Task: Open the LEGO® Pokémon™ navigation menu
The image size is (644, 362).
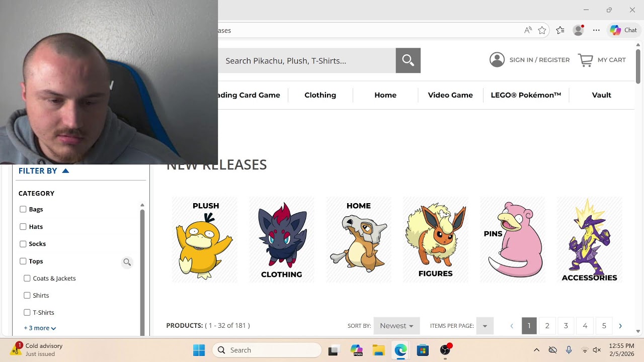Action: coord(526,95)
